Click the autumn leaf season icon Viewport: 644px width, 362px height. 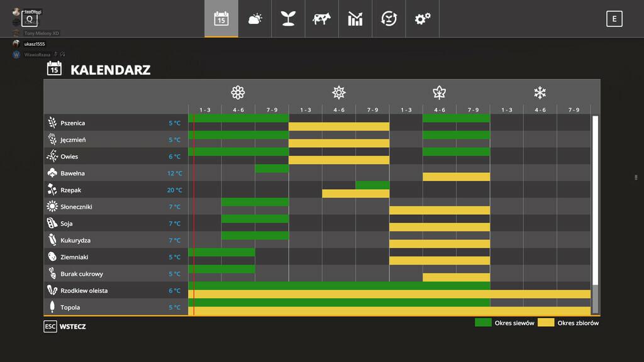439,93
